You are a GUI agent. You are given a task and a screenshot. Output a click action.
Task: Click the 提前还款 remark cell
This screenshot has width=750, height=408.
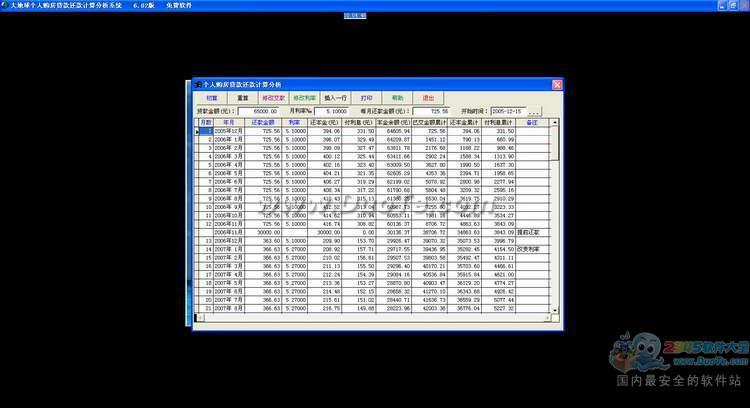(x=532, y=231)
